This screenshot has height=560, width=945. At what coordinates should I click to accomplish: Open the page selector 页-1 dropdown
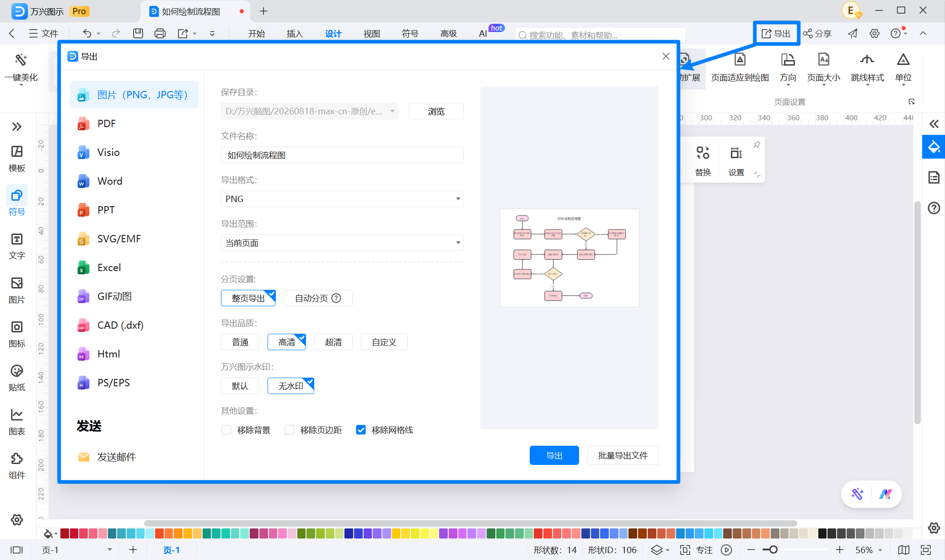[110, 549]
